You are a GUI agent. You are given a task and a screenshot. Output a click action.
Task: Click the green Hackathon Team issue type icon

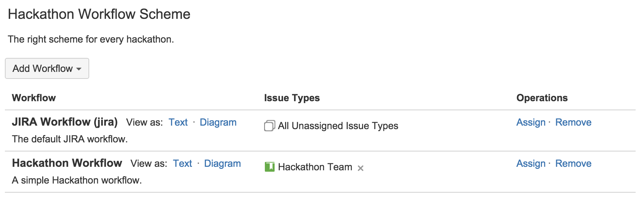[270, 167]
